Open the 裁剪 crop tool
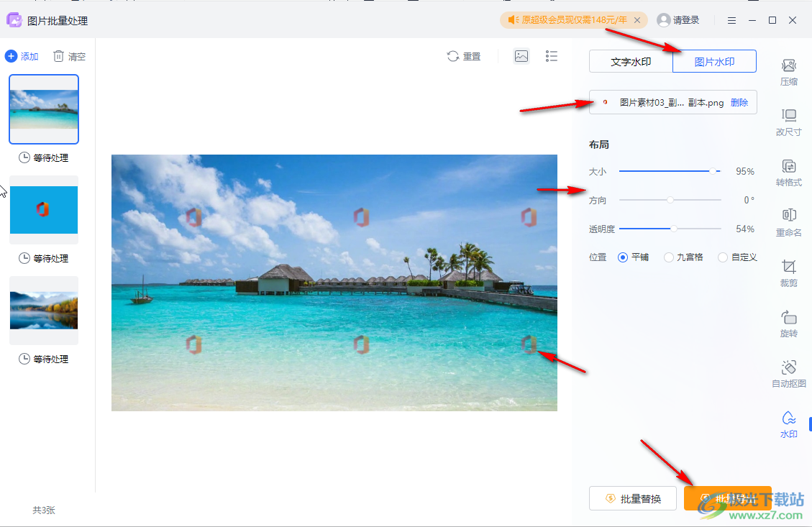812x527 pixels. coord(789,273)
